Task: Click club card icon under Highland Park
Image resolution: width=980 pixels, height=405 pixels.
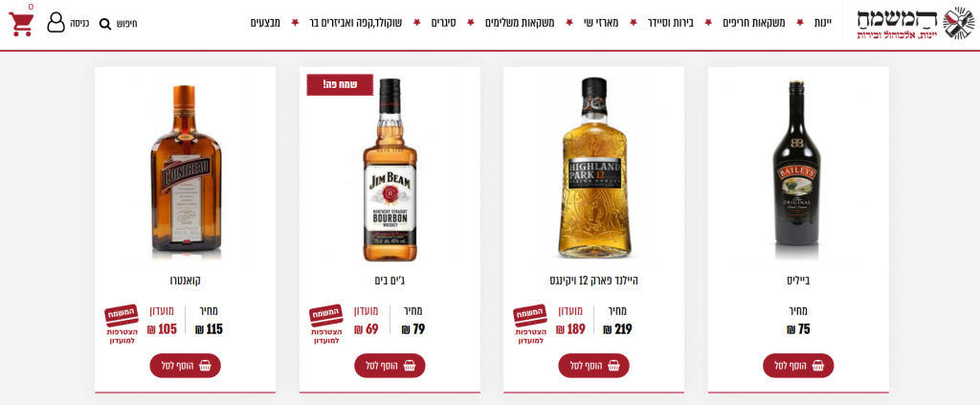Action: [x=530, y=316]
